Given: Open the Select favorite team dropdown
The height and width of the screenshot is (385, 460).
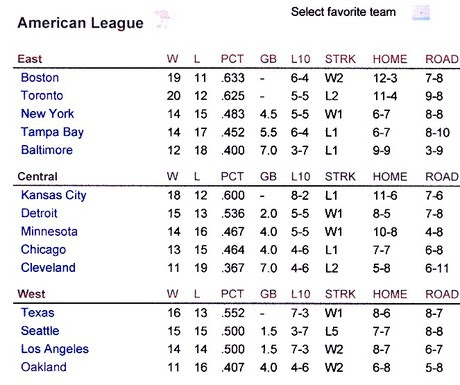Looking at the screenshot, I should (421, 13).
